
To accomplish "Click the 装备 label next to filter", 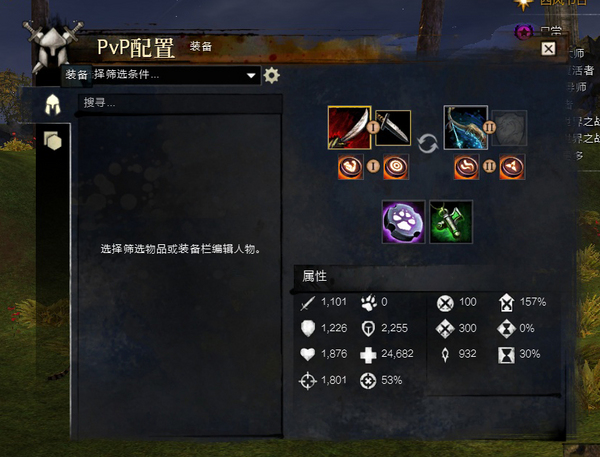I will point(77,74).
